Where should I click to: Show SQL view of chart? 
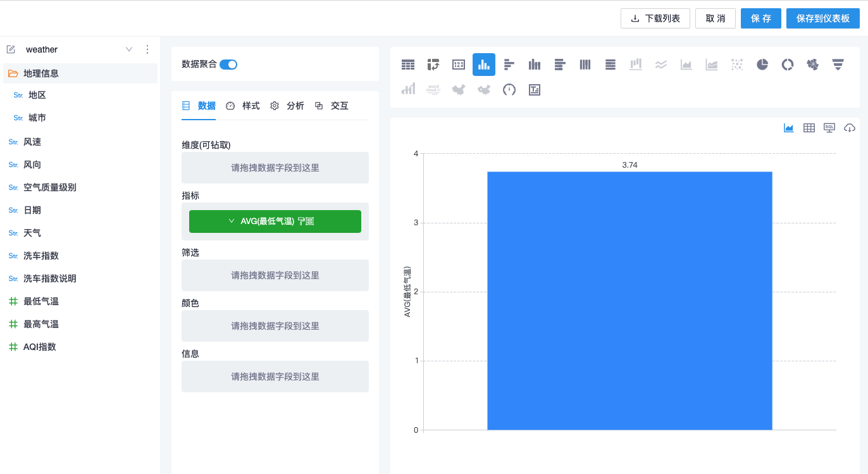[829, 128]
